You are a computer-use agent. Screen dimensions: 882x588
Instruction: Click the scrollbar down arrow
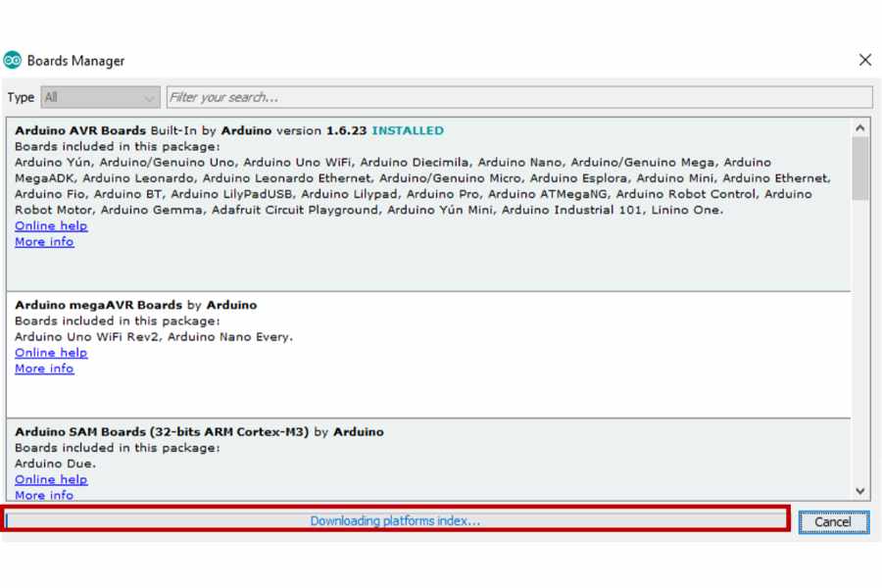860,491
